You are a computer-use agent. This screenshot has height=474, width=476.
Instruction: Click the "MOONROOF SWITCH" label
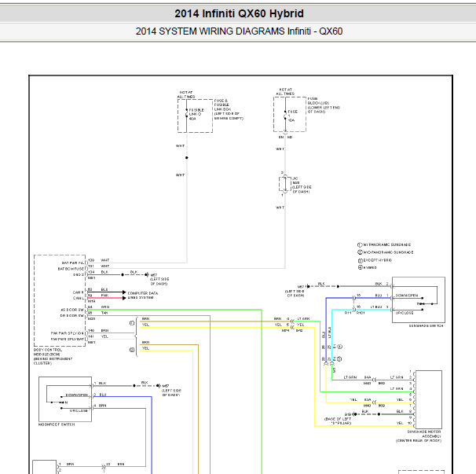tap(57, 424)
